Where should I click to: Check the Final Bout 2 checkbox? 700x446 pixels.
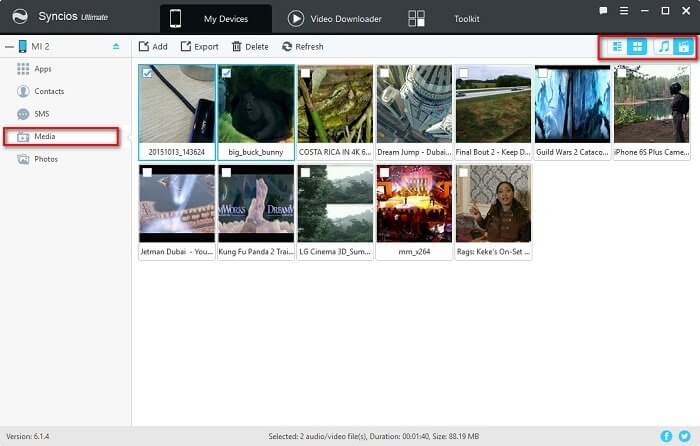tap(464, 73)
